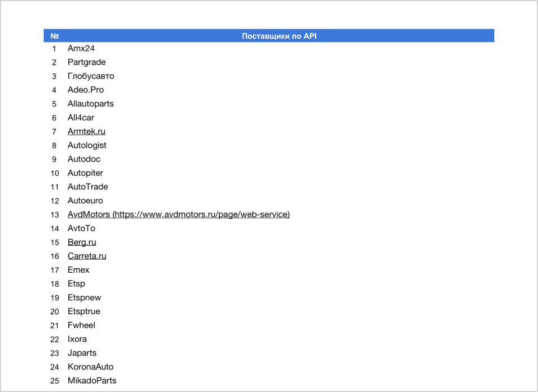Click the Autoeuro entry
The height and width of the screenshot is (392, 538).
pos(85,200)
